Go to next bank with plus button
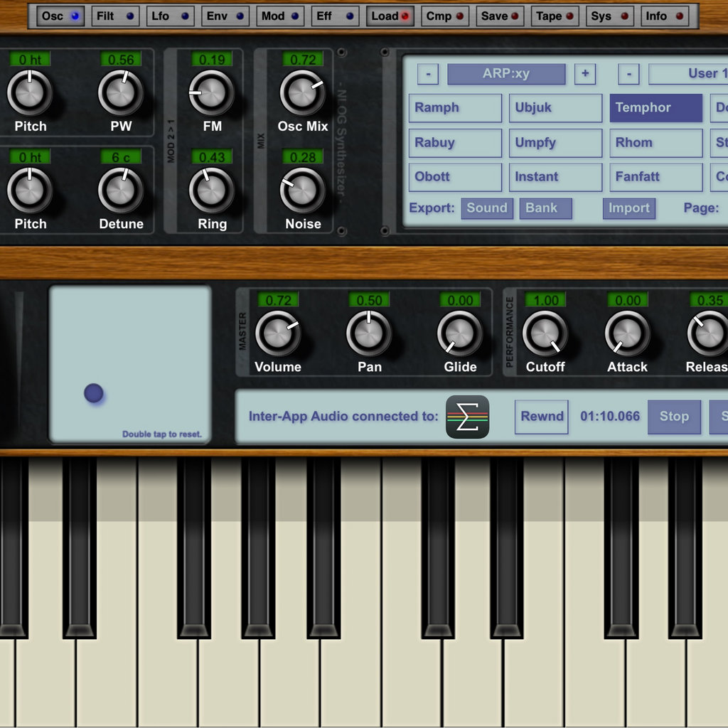The height and width of the screenshot is (728, 728). point(584,73)
